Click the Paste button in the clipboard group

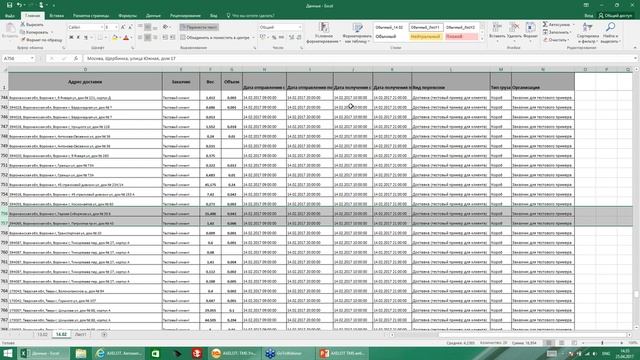10,31
